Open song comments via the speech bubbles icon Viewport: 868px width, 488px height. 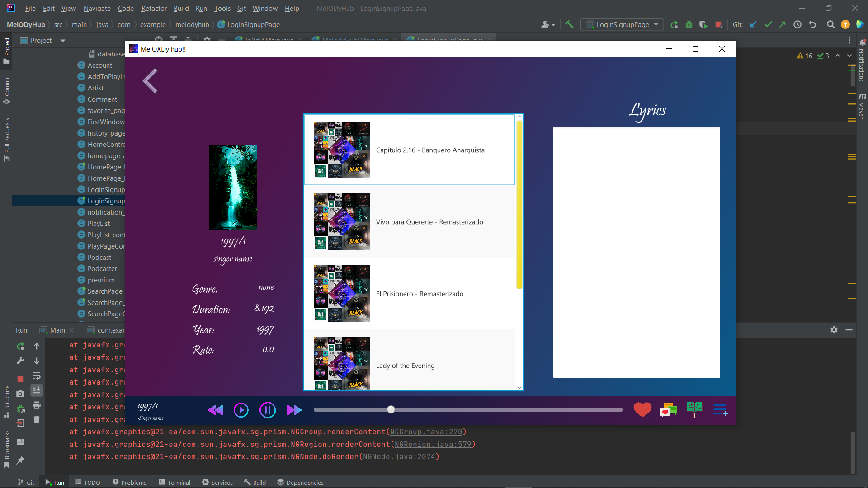click(669, 410)
